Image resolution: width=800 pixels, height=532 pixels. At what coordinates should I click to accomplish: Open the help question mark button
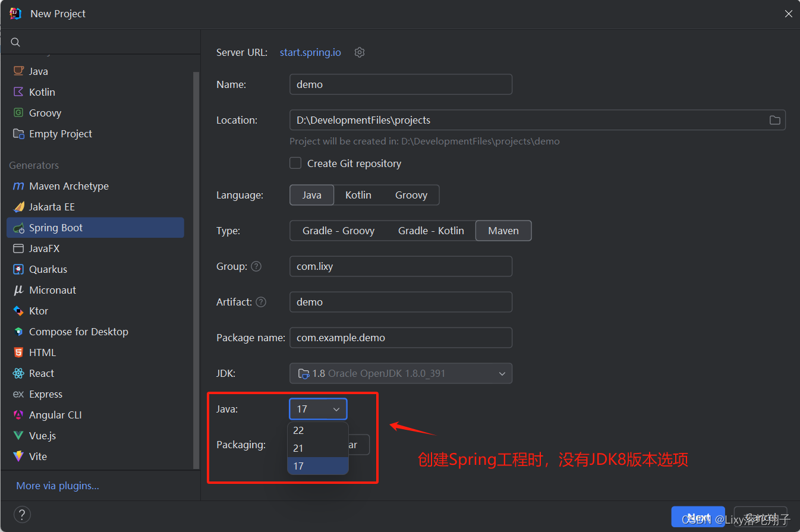click(x=21, y=515)
